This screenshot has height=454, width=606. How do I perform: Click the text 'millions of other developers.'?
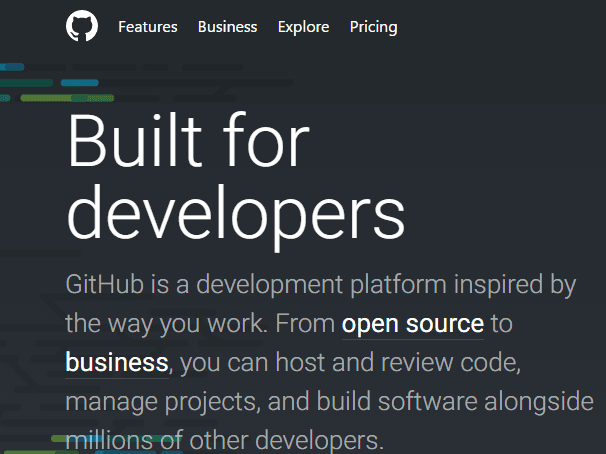pos(224,440)
